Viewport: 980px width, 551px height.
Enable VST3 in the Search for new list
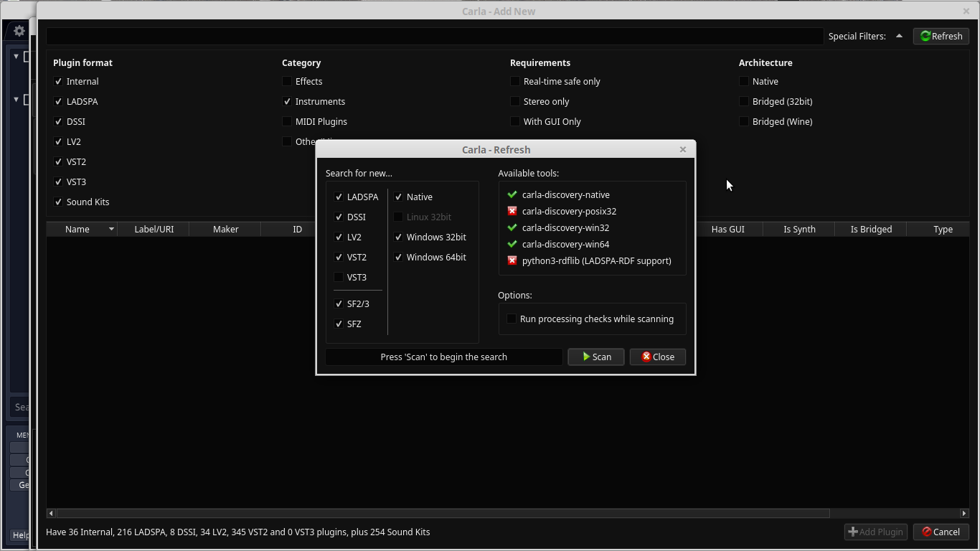pos(339,277)
